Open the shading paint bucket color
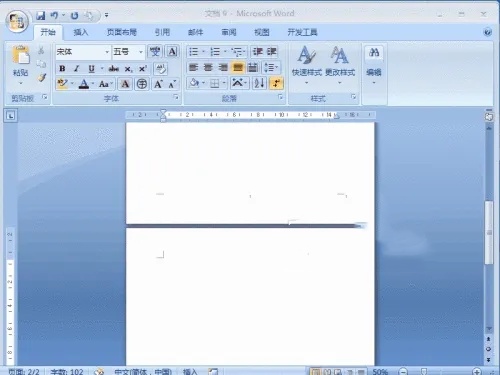Screen dimensions: 500x375 pos(194,83)
